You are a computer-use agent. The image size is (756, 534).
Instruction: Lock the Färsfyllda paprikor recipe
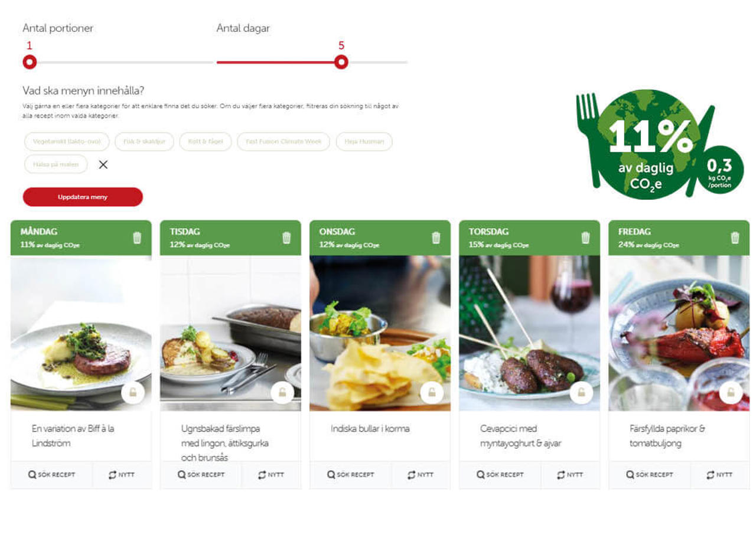point(731,393)
